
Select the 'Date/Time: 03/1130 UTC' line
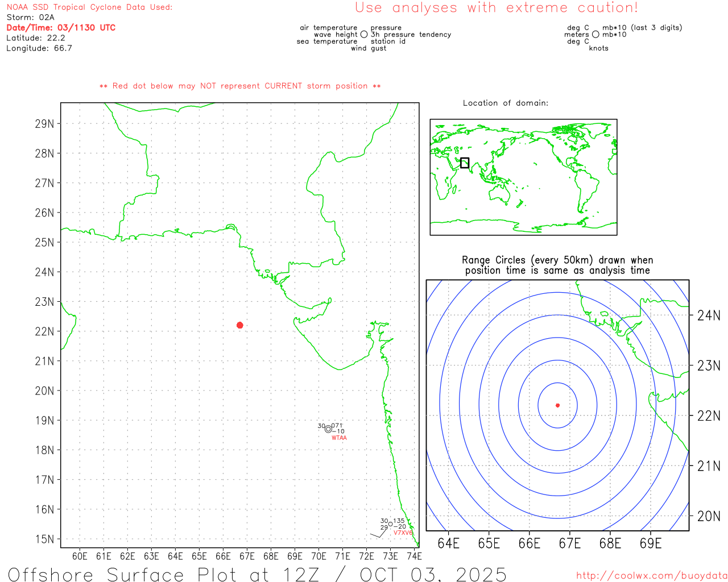click(x=61, y=28)
